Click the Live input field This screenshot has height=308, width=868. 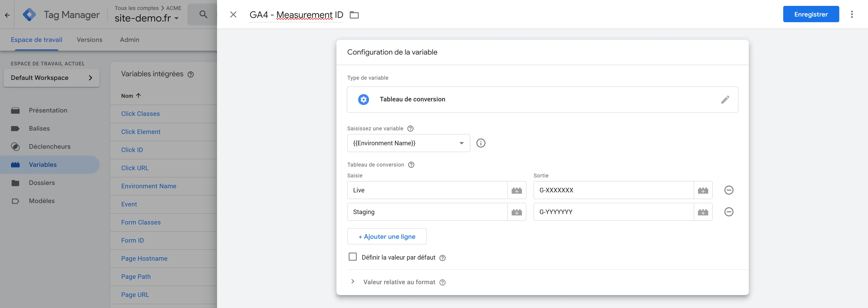(x=427, y=190)
